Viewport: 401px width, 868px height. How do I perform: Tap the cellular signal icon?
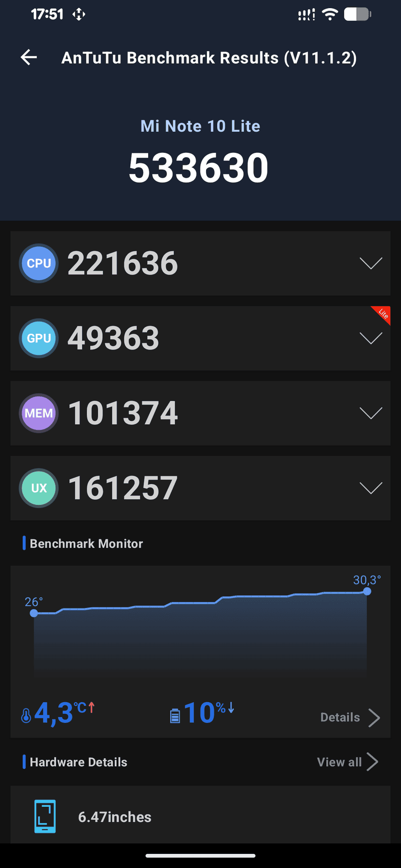306,15
